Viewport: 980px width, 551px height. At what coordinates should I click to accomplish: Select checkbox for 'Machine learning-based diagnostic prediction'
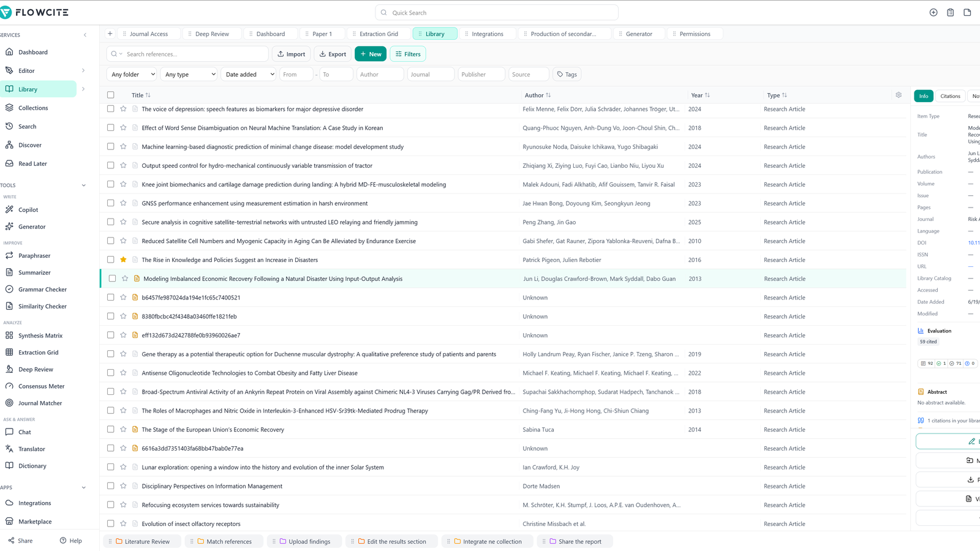[x=110, y=147]
